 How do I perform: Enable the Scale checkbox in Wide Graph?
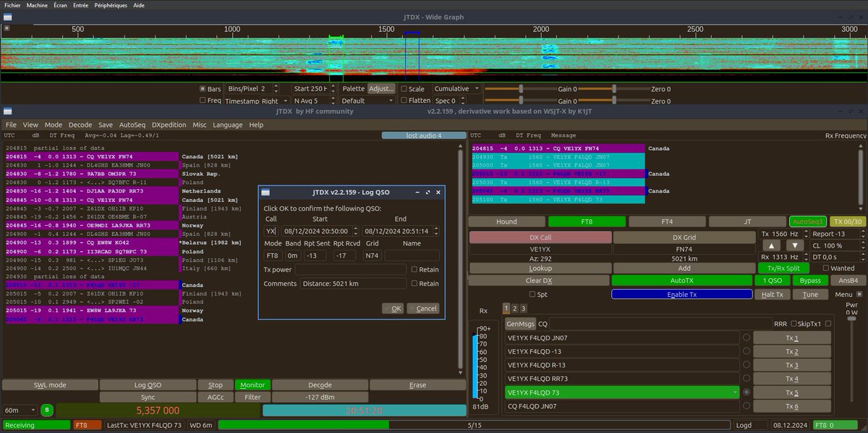(x=404, y=89)
